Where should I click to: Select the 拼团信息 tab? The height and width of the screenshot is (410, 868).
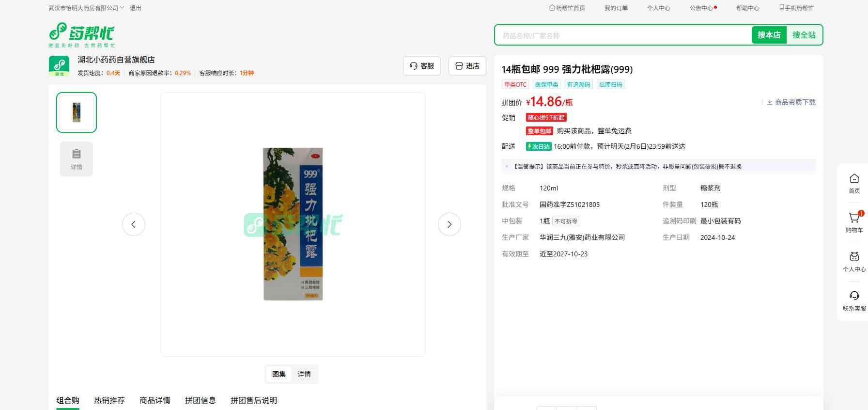coord(200,400)
